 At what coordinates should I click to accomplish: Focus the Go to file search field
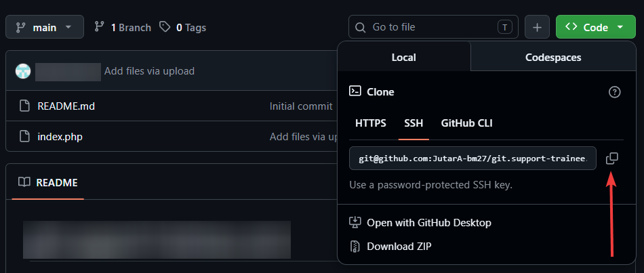[433, 27]
